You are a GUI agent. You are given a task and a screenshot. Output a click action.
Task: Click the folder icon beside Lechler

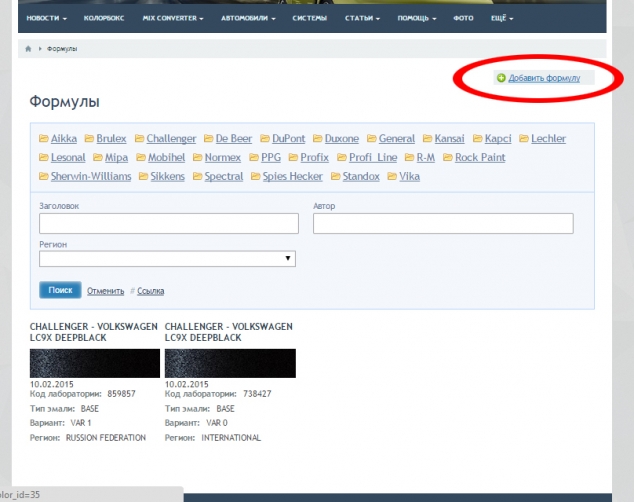524,139
